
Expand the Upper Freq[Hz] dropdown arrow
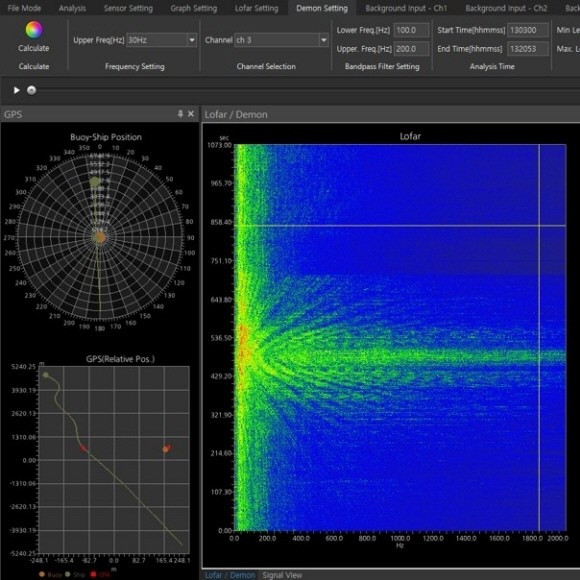[192, 40]
